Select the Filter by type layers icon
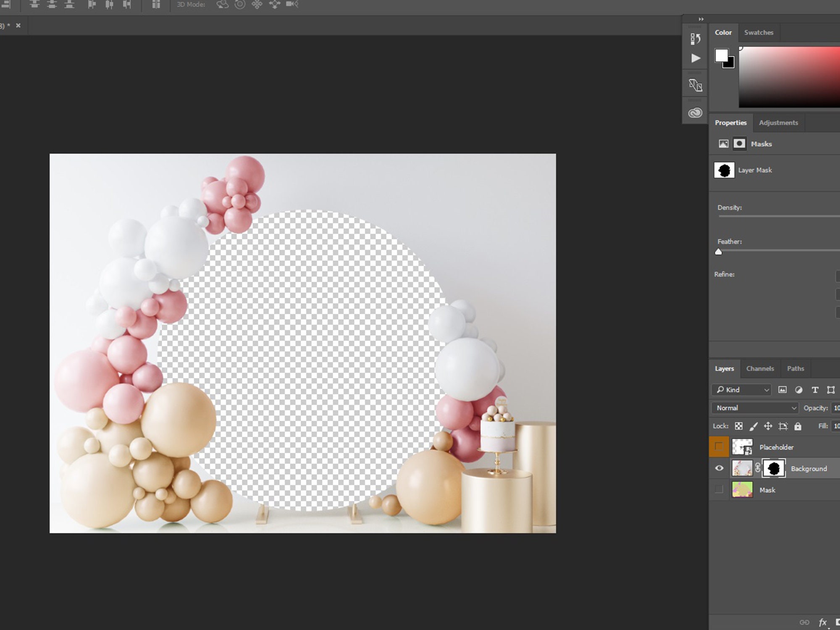Image resolution: width=840 pixels, height=630 pixels. coord(815,390)
